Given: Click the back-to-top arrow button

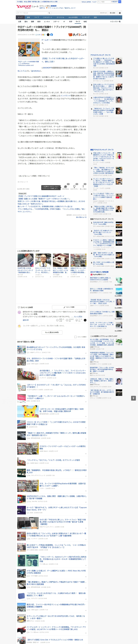Looking at the screenshot, I should pyautogui.click(x=133, y=398).
